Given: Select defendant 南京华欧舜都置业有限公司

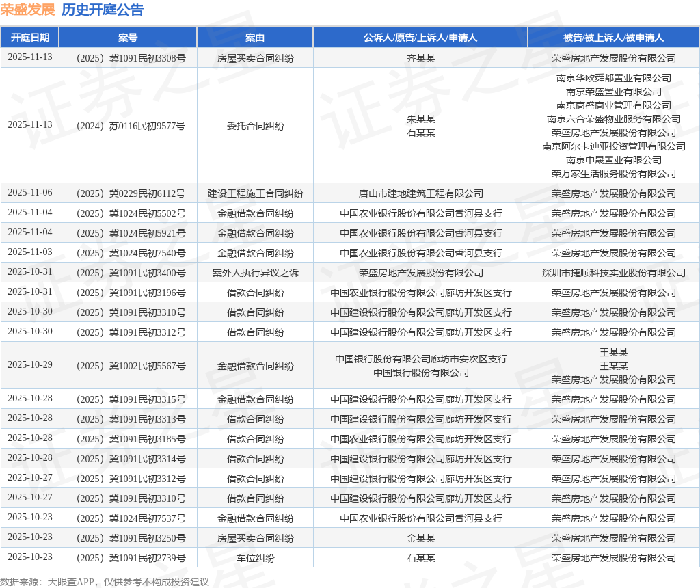Looking at the screenshot, I should [x=613, y=78].
